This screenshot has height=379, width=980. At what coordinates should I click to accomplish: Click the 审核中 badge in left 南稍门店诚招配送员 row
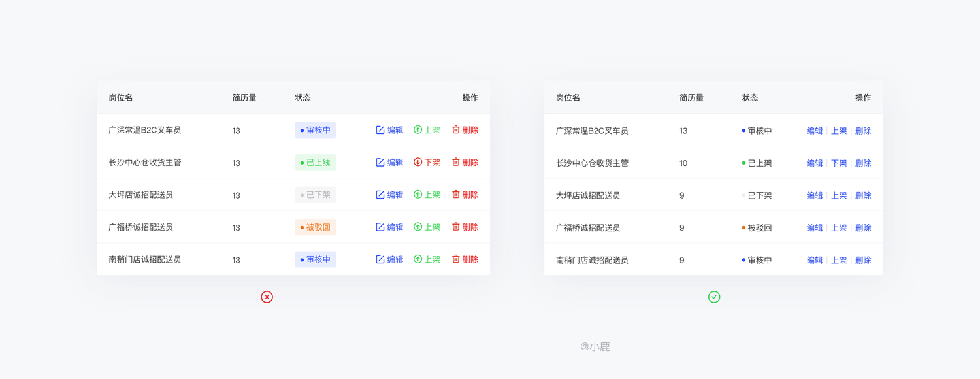316,259
